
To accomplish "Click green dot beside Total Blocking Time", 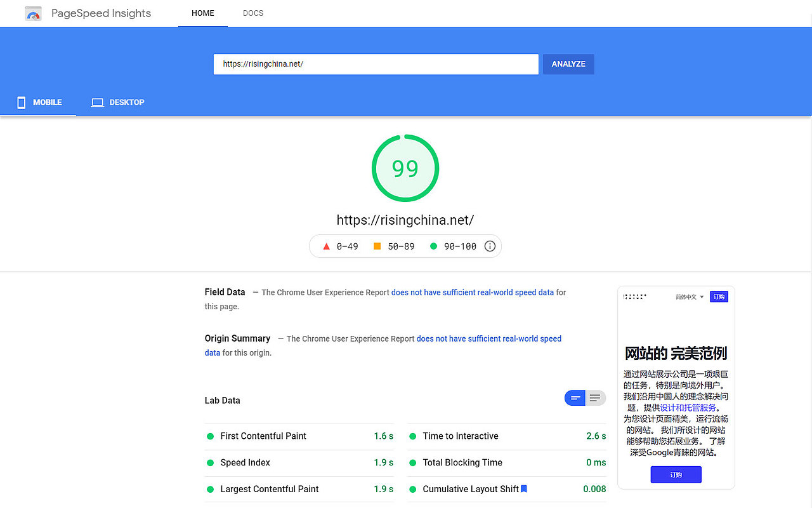I will click(x=412, y=463).
